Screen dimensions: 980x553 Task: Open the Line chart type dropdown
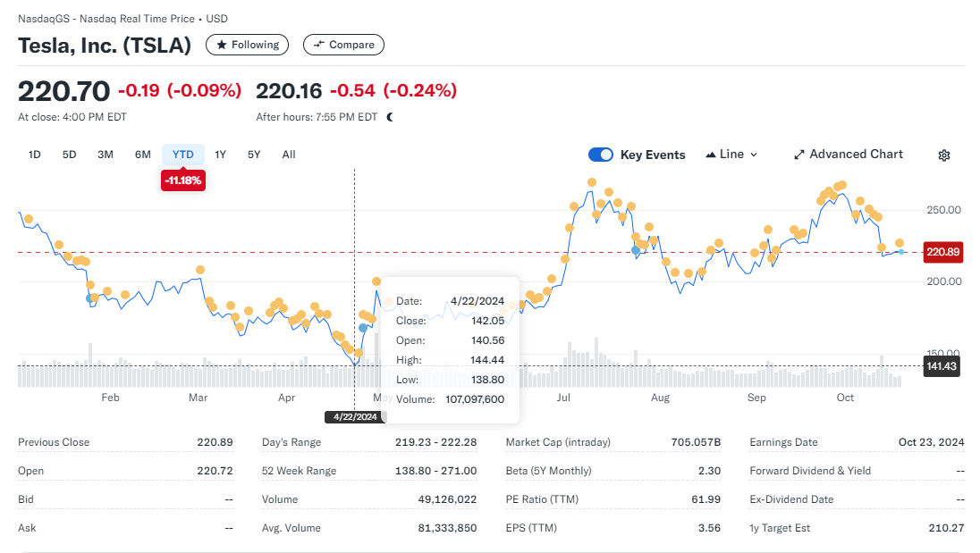731,155
